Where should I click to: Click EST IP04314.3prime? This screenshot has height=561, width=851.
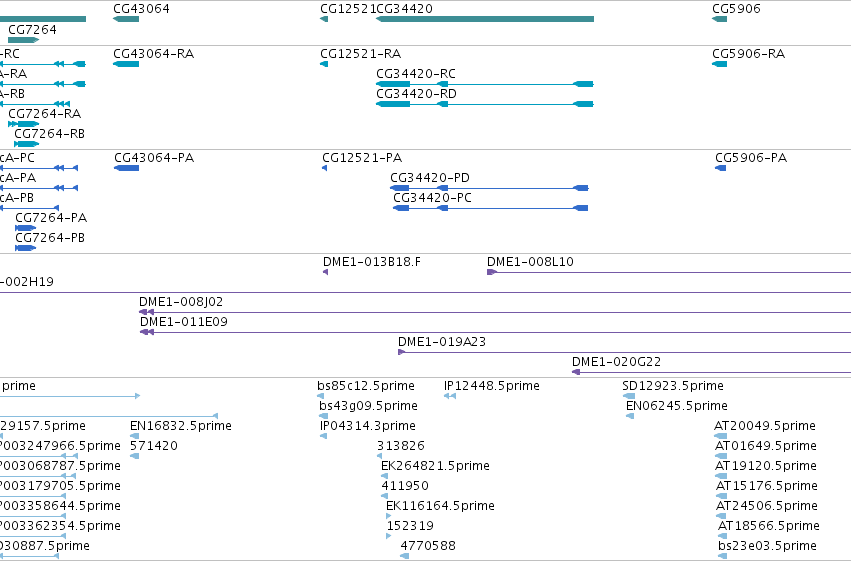[x=368, y=426]
